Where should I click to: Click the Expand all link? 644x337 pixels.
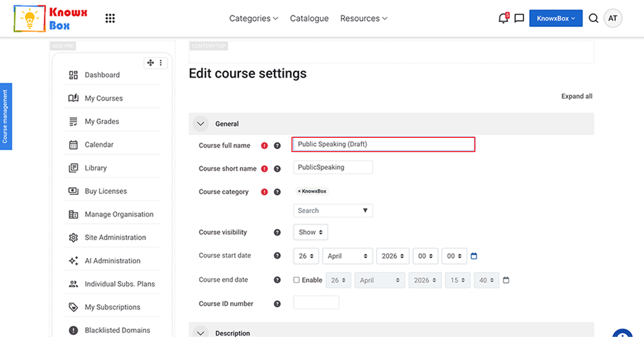tap(577, 96)
